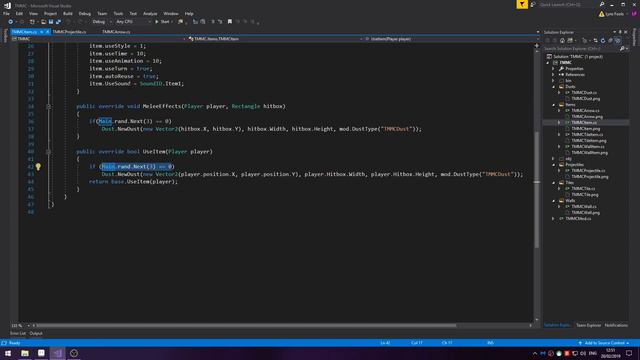
Task: Click the Solution Explorer Refresh icon
Action: click(603, 40)
